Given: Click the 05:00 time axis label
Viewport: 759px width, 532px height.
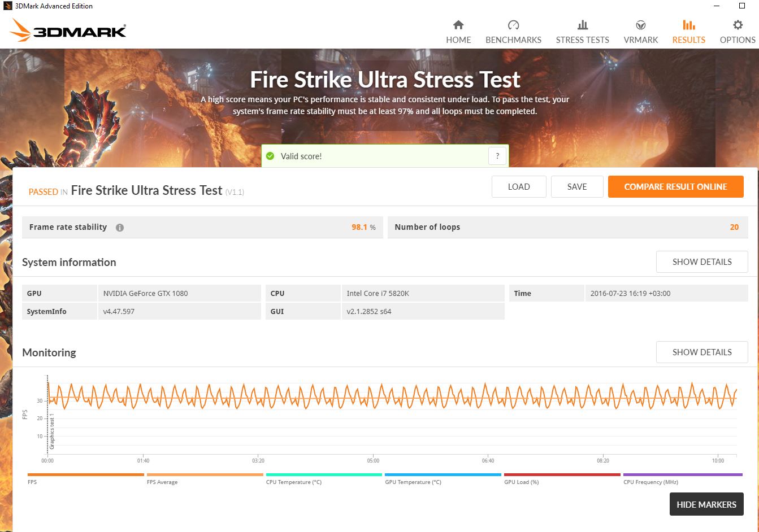Looking at the screenshot, I should 373,460.
